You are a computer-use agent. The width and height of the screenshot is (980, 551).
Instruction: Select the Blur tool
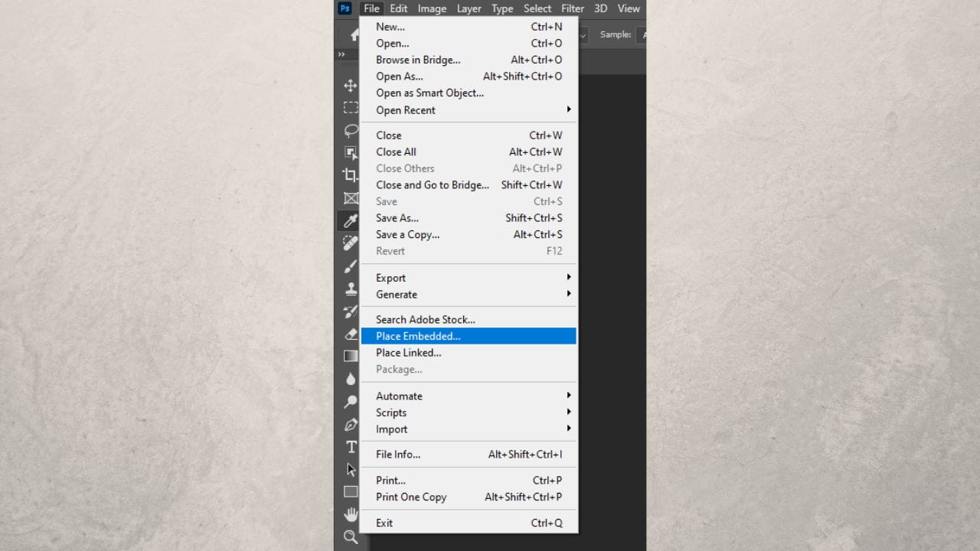tap(351, 379)
